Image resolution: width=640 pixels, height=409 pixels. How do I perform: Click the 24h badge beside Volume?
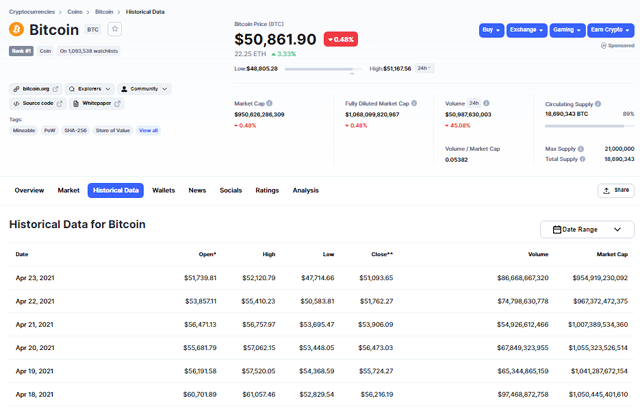tap(474, 103)
